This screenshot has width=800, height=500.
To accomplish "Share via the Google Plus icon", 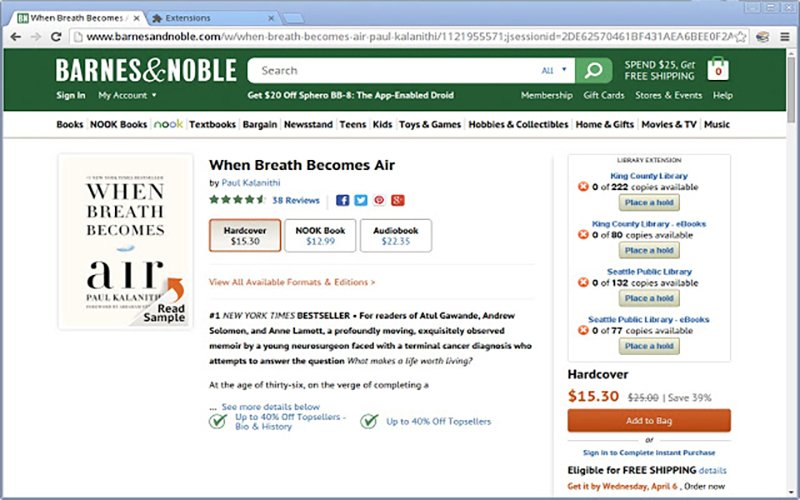I will (397, 200).
